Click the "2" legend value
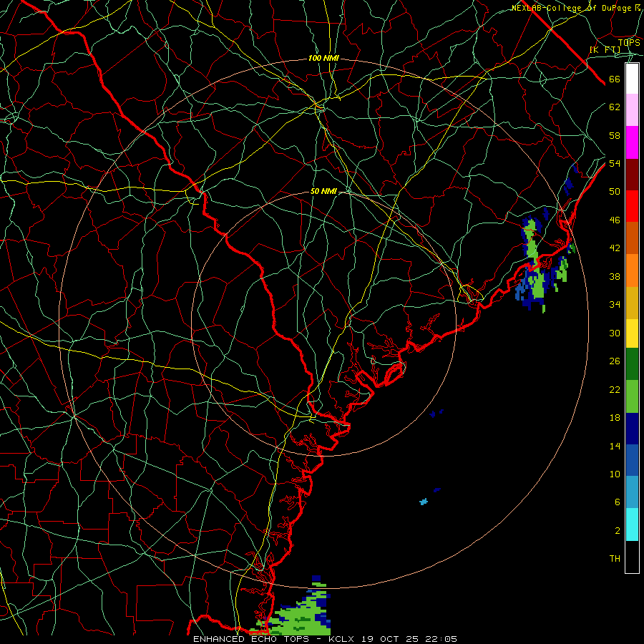 click(617, 531)
